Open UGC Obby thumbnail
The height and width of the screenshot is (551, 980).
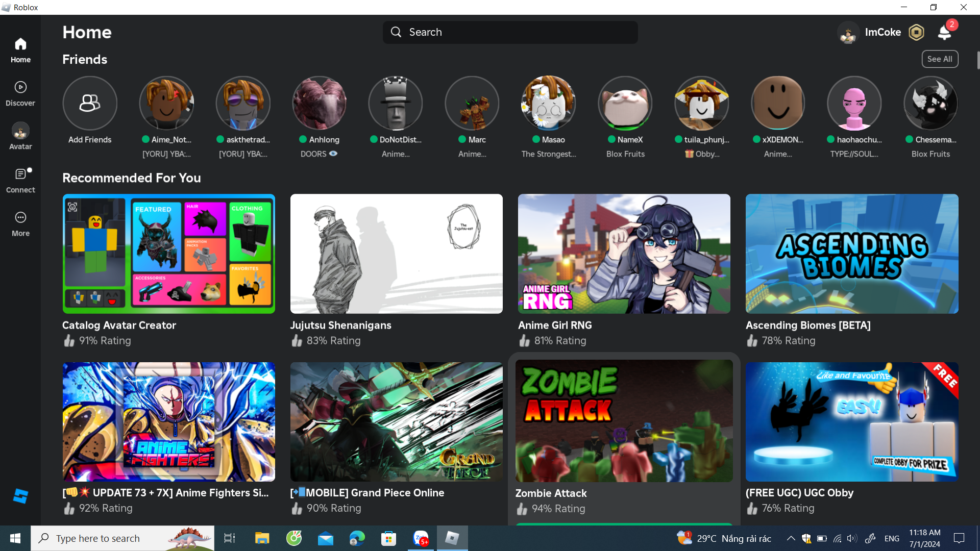tap(852, 422)
